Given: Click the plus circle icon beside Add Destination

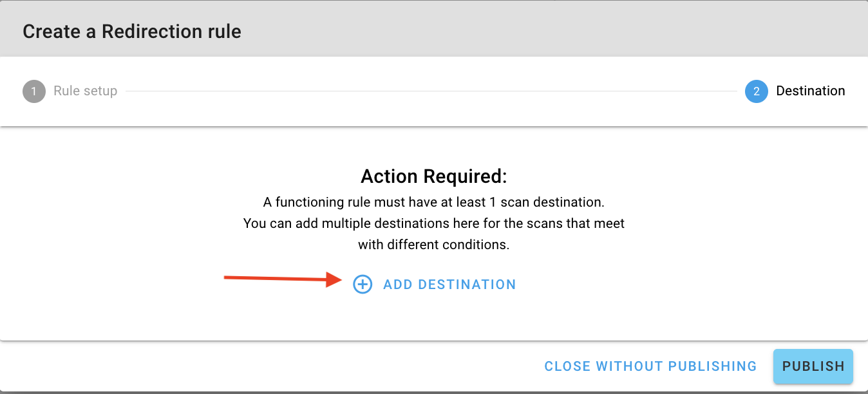Looking at the screenshot, I should pyautogui.click(x=363, y=285).
